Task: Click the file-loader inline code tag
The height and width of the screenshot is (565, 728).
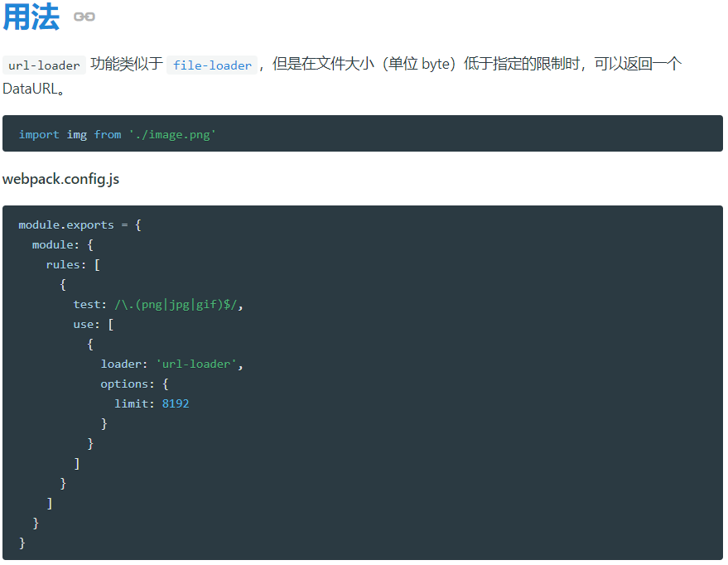Action: tap(212, 65)
